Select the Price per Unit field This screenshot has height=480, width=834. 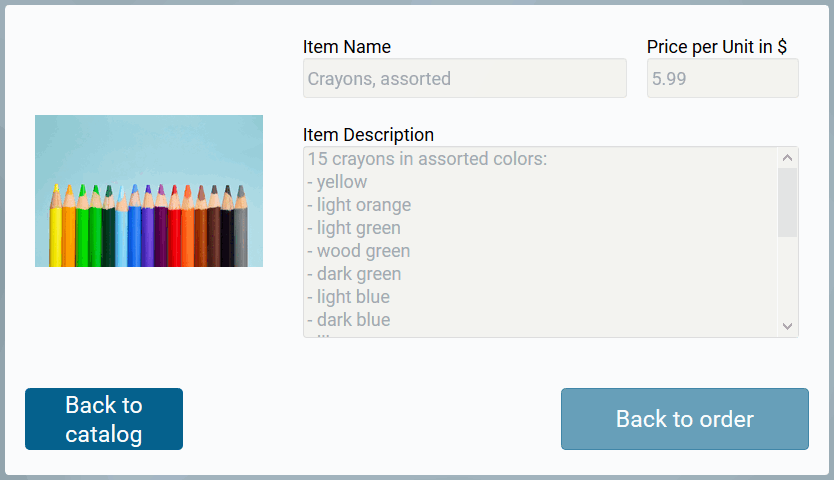[722, 78]
